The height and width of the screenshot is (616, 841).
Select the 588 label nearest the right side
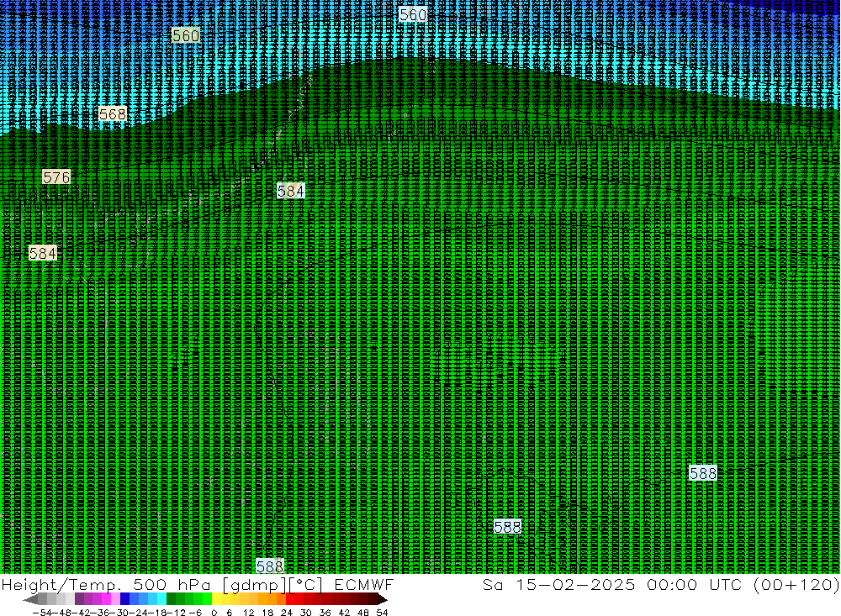click(x=702, y=473)
